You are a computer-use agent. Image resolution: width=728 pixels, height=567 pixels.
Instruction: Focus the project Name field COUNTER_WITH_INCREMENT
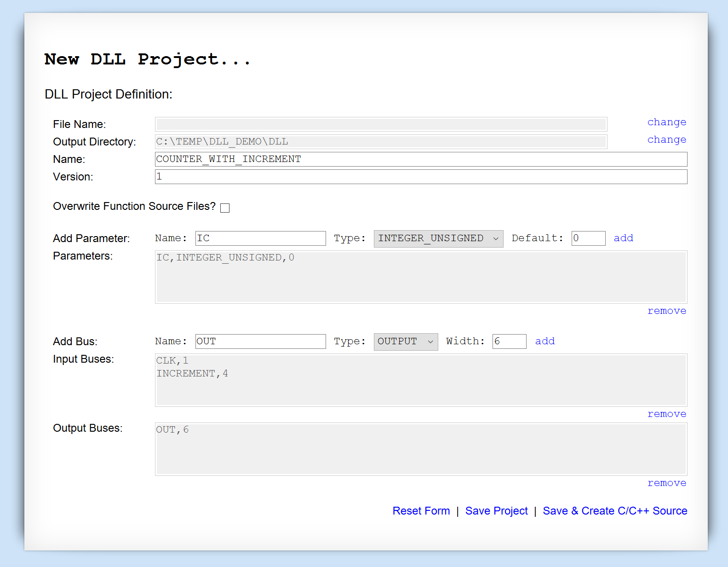click(x=420, y=159)
